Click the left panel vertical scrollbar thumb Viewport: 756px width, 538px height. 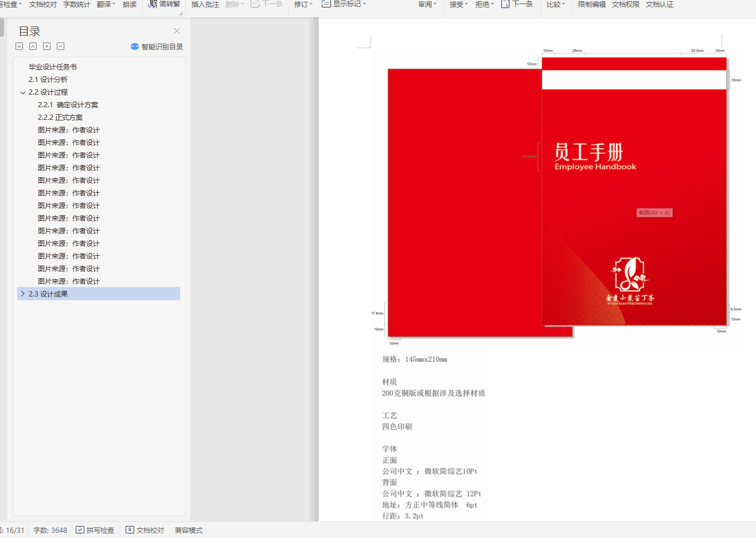click(2, 27)
